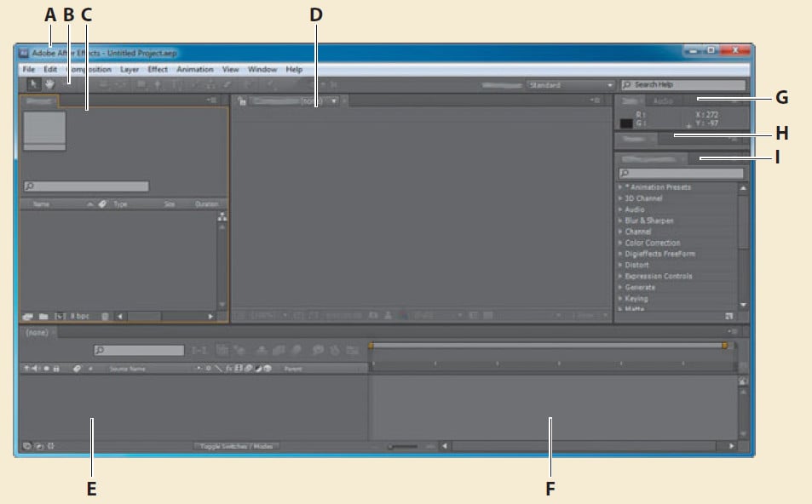Switch to the Audio panel tab
812x504 pixels.
pos(663,101)
